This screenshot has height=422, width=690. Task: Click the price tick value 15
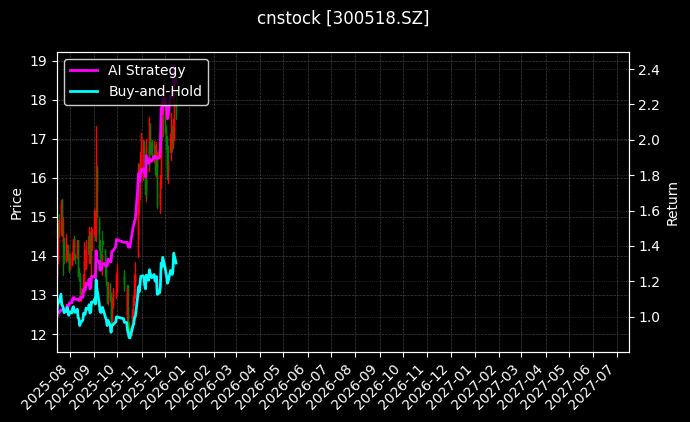tap(38, 217)
